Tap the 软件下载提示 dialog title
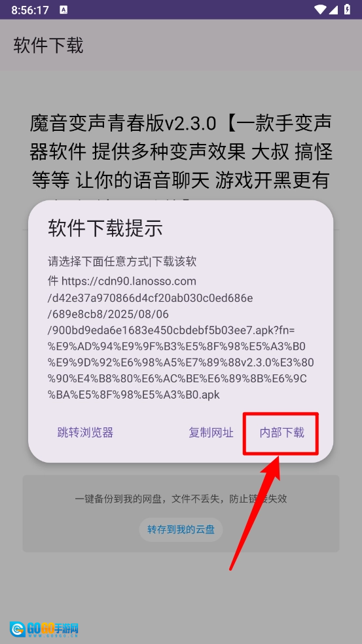The image size is (362, 644). coord(105,227)
